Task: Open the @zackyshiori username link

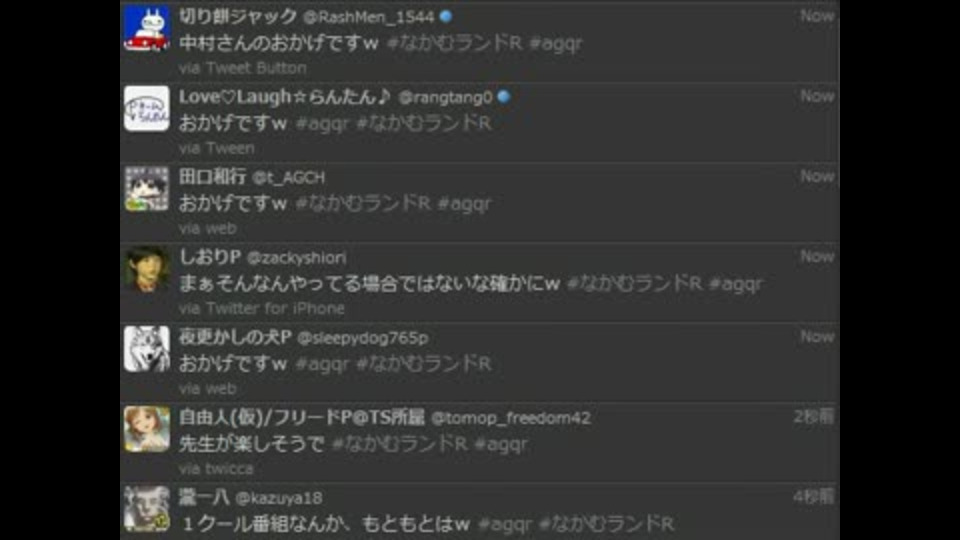Action: tap(296, 258)
